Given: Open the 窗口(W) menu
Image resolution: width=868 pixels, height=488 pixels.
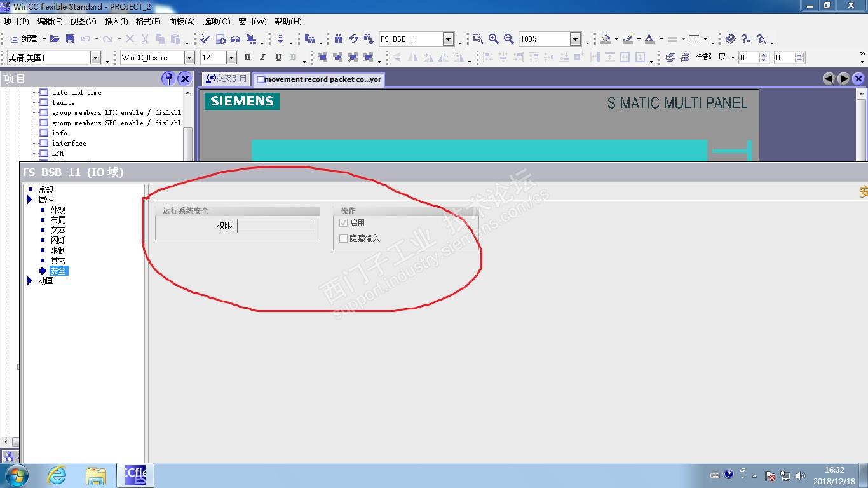Looking at the screenshot, I should pyautogui.click(x=252, y=22).
